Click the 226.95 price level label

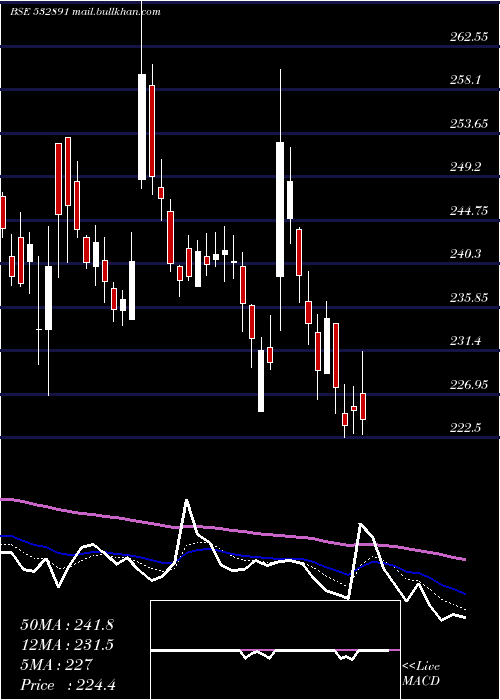[468, 384]
